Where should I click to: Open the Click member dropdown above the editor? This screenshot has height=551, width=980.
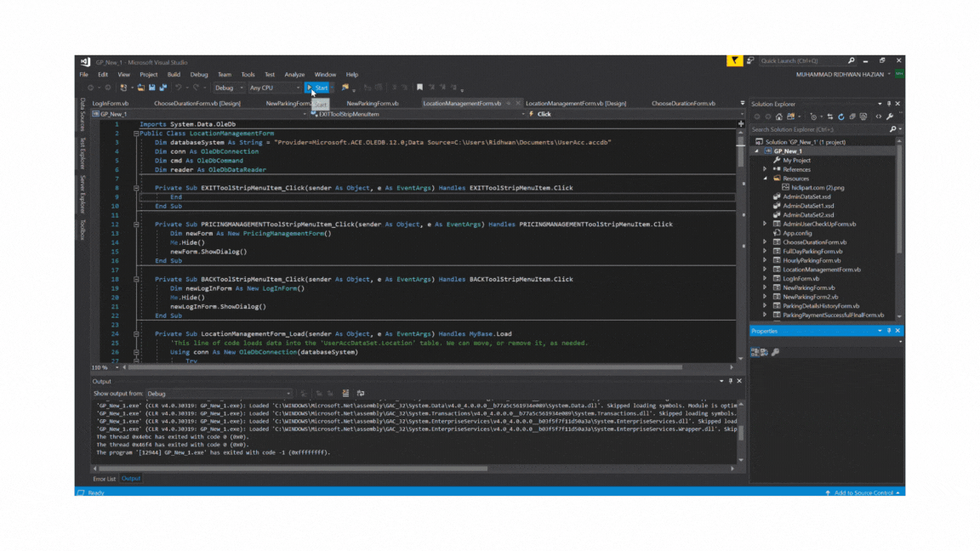pyautogui.click(x=636, y=114)
